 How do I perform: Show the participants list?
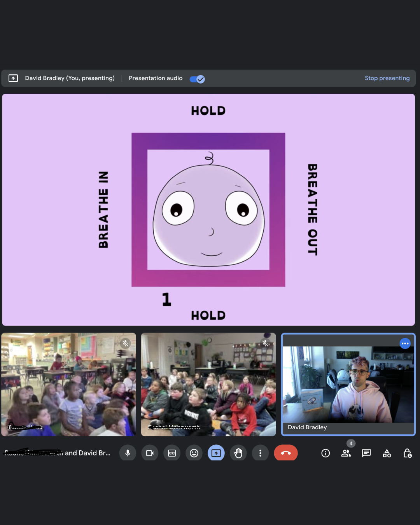click(x=346, y=453)
